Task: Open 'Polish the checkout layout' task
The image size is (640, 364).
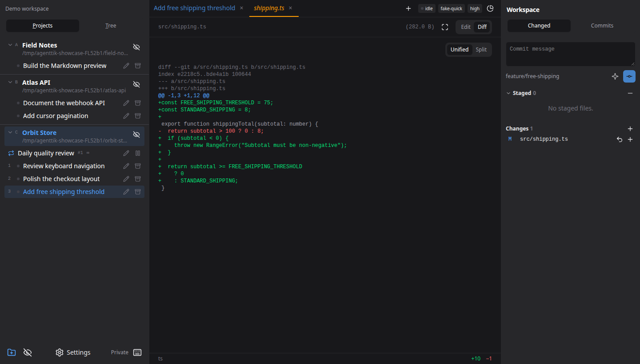Action: click(x=61, y=179)
